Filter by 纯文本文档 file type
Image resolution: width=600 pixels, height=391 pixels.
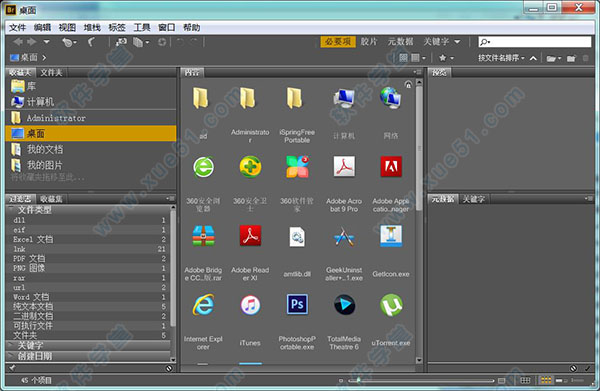[x=89, y=306]
